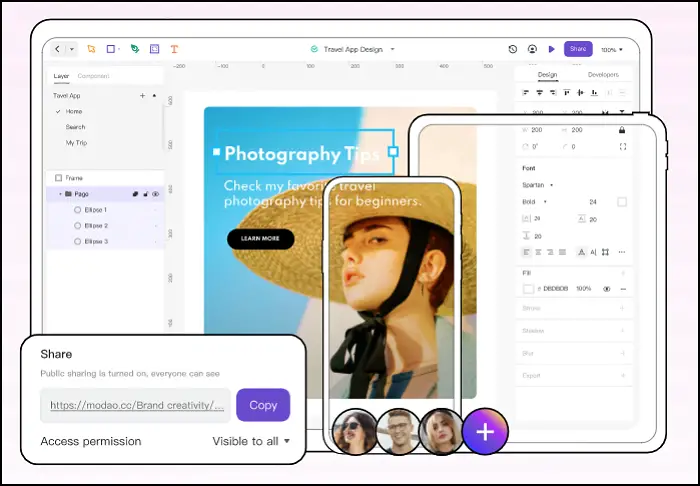This screenshot has width=700, height=486.
Task: Select the Home page
Action: pyautogui.click(x=74, y=111)
